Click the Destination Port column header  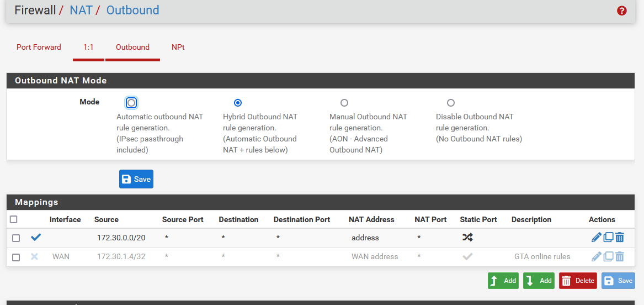coord(302,219)
